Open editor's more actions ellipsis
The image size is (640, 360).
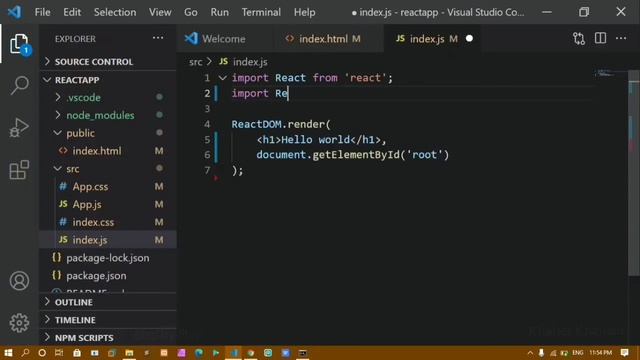pos(621,38)
